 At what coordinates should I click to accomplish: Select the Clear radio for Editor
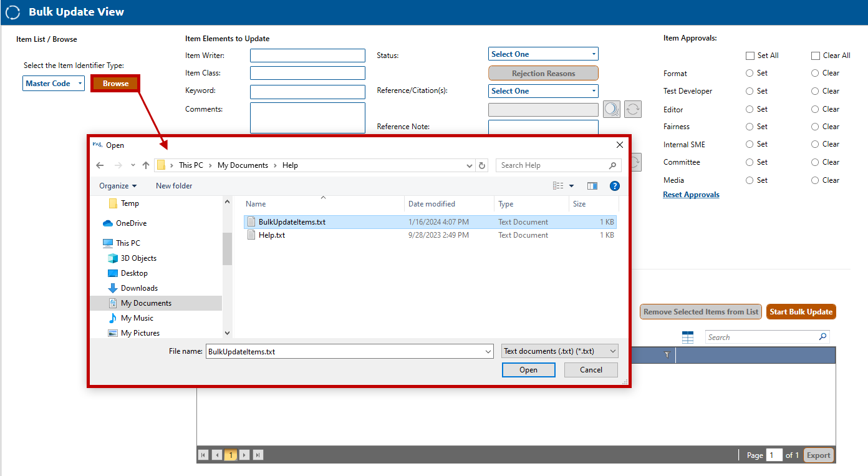click(815, 109)
